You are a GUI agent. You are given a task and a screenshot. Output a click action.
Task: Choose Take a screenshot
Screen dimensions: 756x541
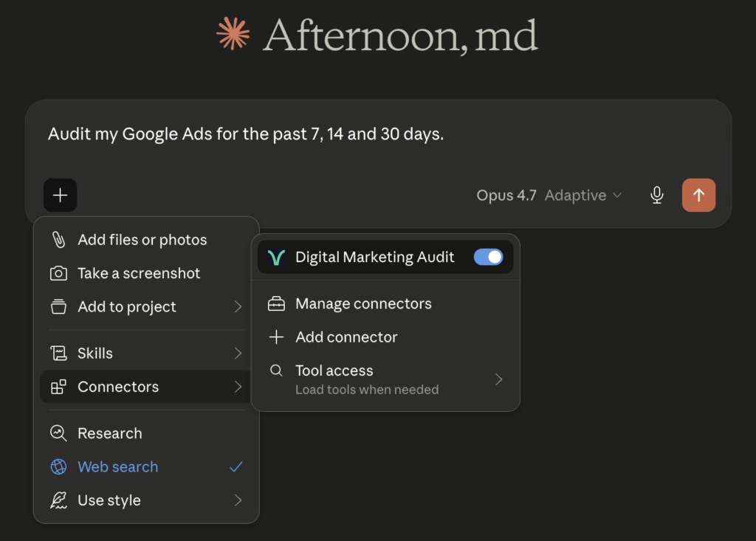pos(146,273)
